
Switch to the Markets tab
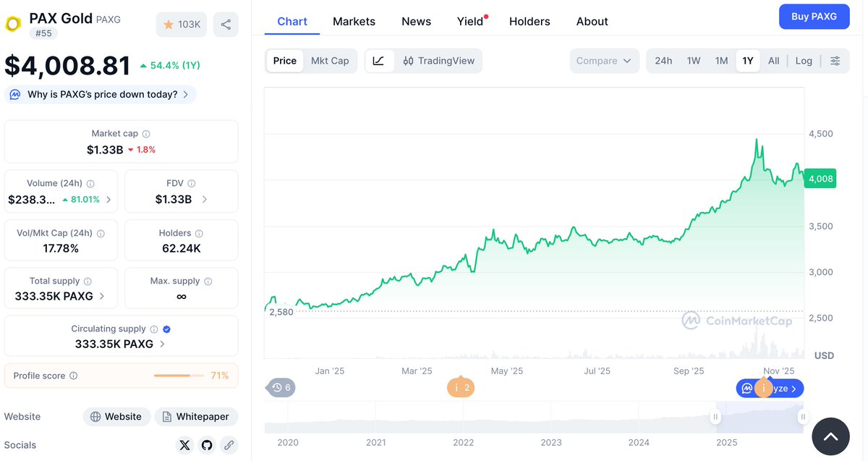(354, 21)
